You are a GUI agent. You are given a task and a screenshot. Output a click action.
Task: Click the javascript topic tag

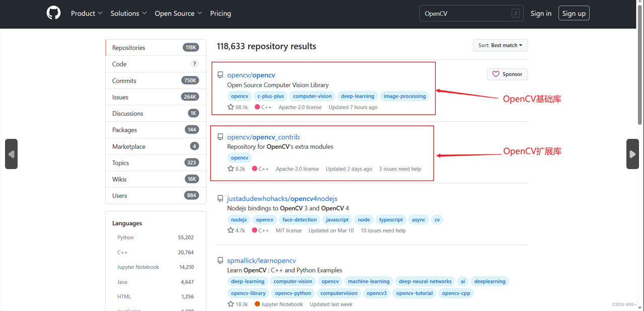pyautogui.click(x=337, y=220)
